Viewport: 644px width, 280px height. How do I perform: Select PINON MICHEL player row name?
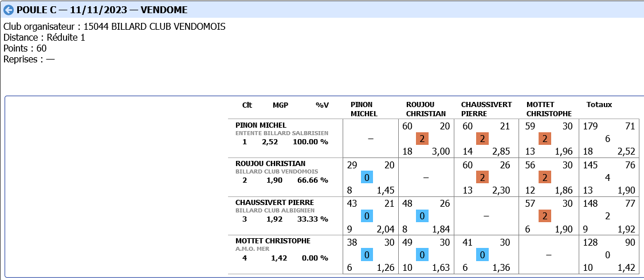tap(261, 125)
